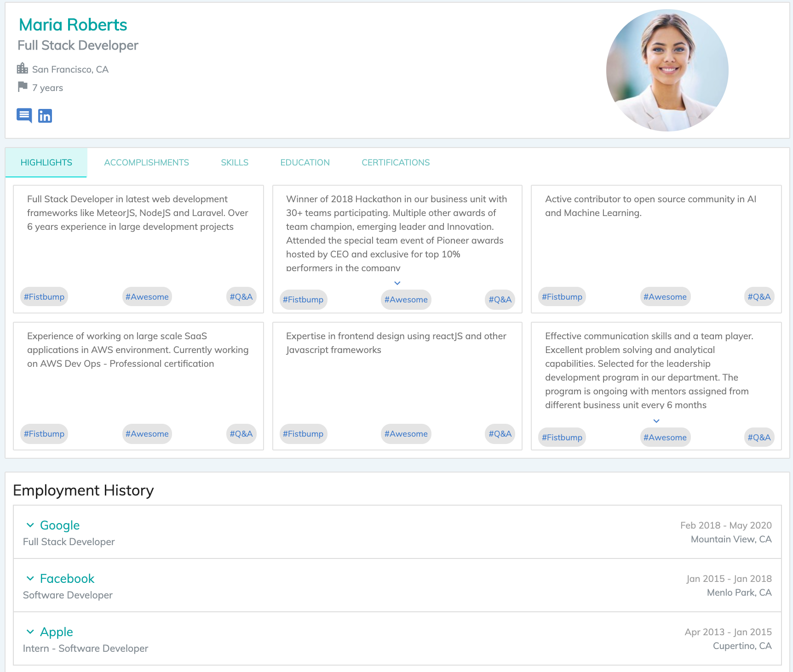Click the Cupertino, CA location
This screenshot has height=672, width=793.
click(742, 646)
